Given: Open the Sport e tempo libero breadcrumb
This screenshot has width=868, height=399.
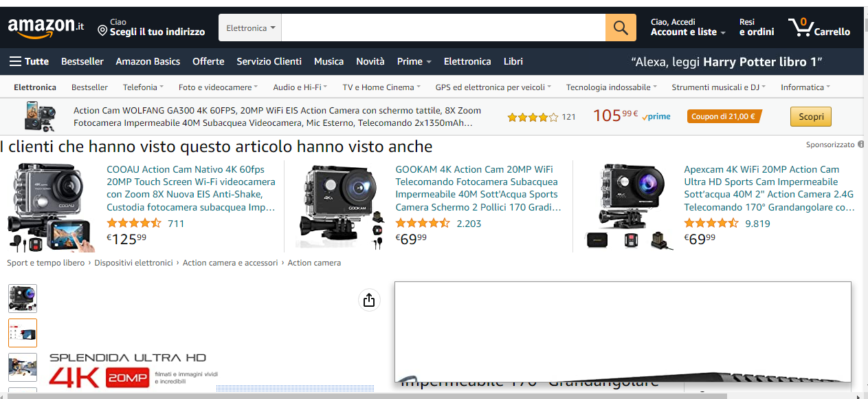Looking at the screenshot, I should (x=46, y=263).
